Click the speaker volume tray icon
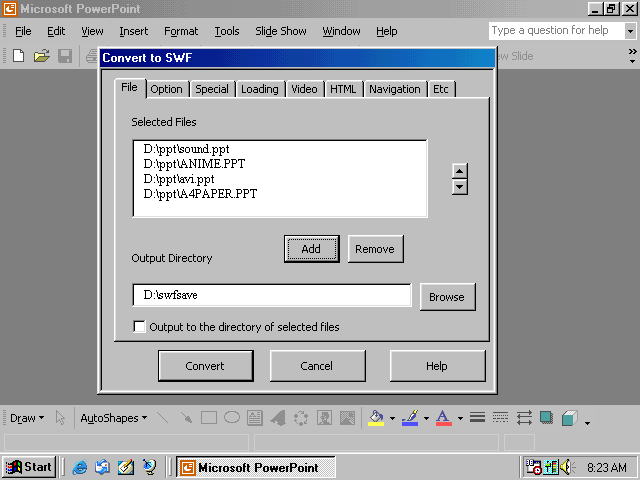Screen dimensions: 640x480 coord(567,467)
